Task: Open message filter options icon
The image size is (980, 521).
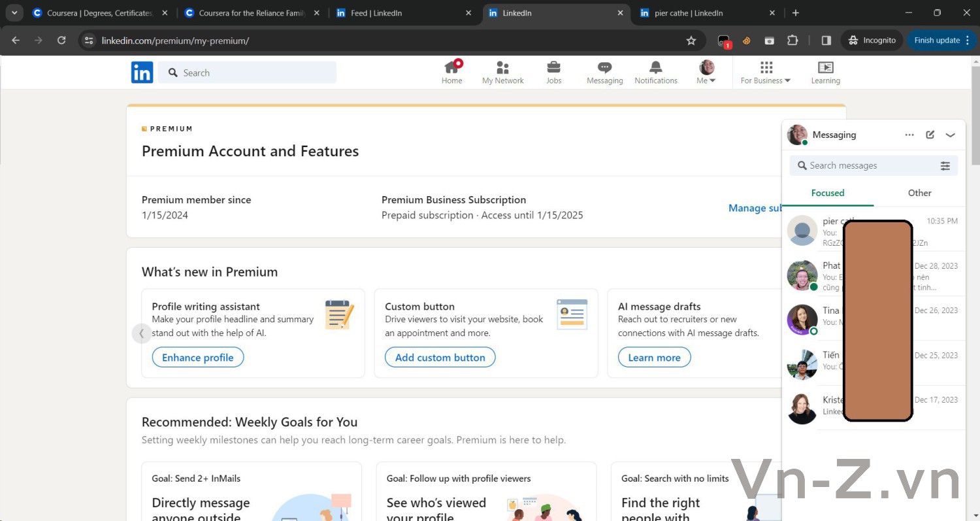Action: coord(945,165)
